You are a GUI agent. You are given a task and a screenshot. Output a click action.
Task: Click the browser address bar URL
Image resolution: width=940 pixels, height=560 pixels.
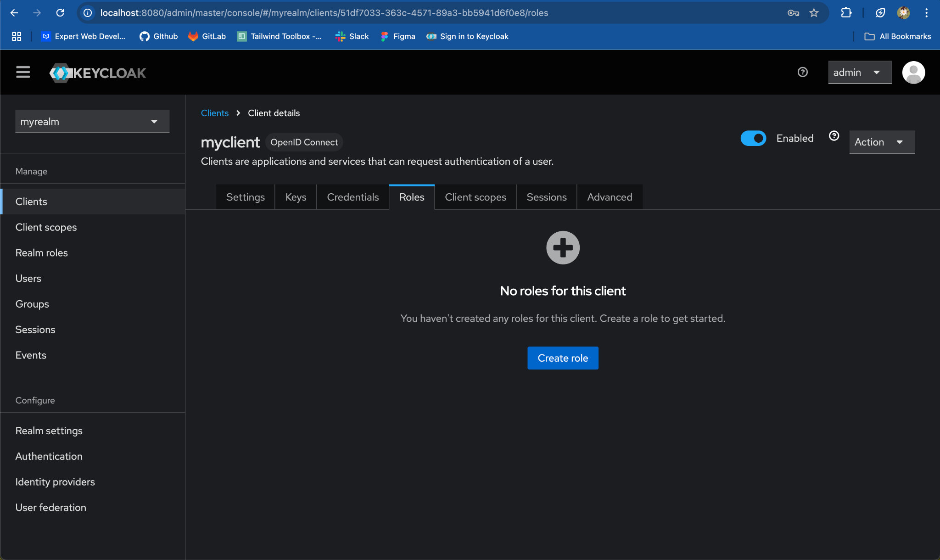tap(324, 13)
